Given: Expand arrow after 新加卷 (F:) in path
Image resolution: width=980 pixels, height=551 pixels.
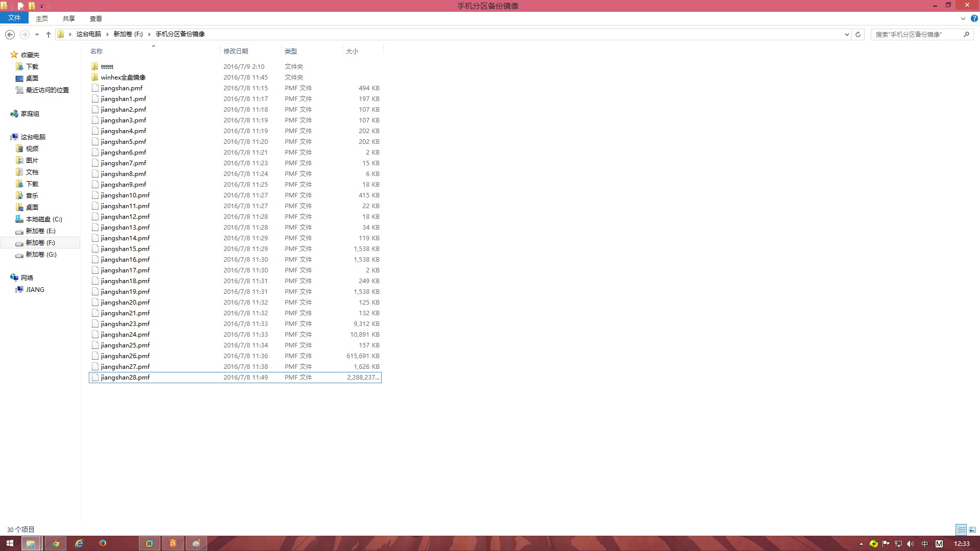Looking at the screenshot, I should pyautogui.click(x=150, y=34).
